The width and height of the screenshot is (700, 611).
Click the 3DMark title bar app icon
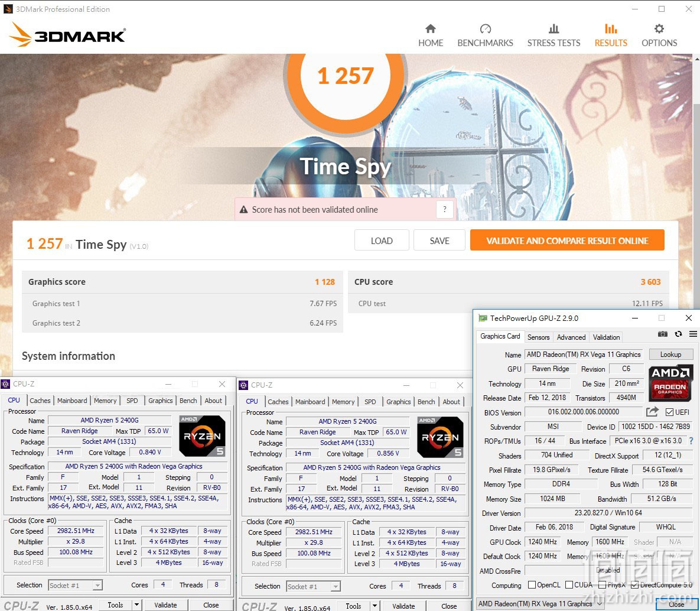point(8,9)
